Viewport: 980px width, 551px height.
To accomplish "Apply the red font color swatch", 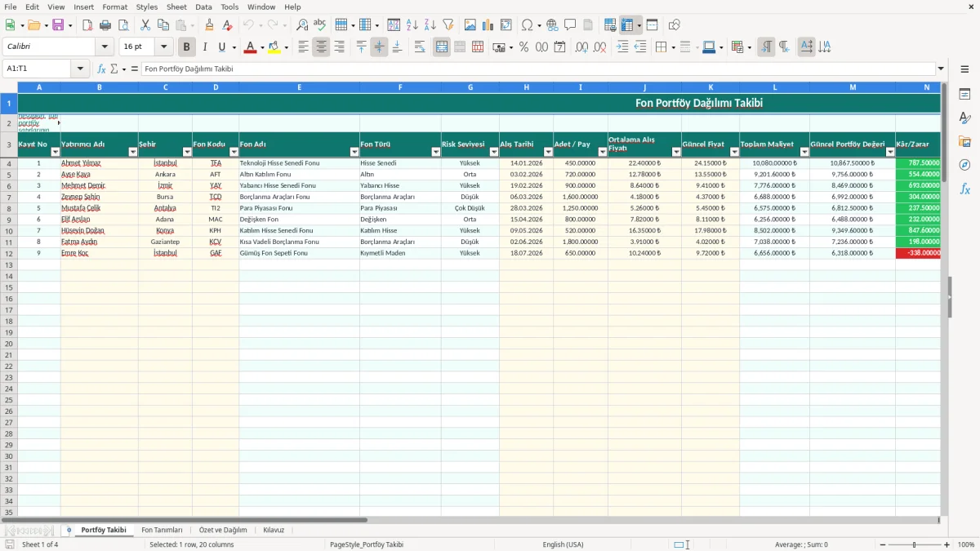I will coord(250,47).
